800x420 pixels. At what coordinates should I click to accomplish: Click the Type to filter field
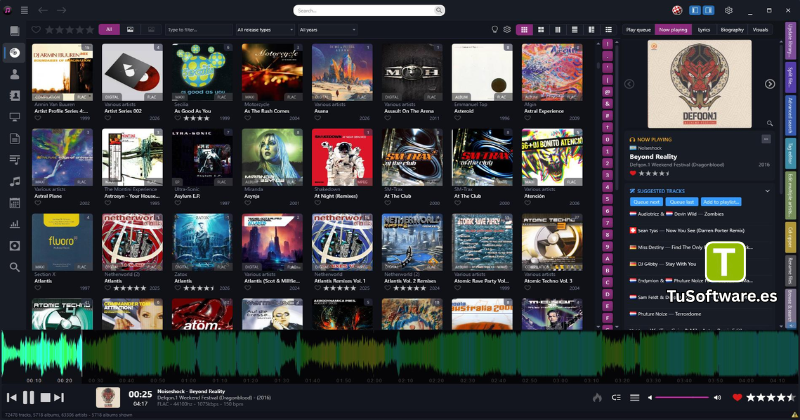(x=198, y=30)
